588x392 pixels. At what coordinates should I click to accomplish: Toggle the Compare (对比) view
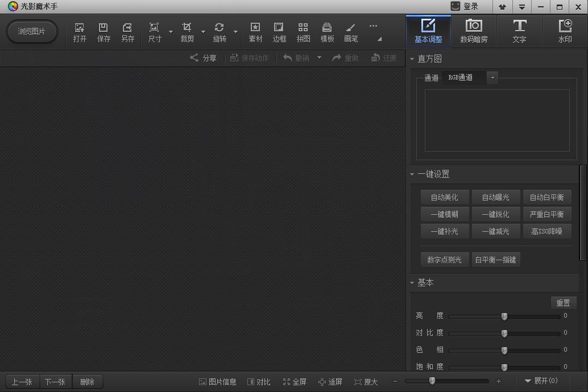[x=259, y=382]
